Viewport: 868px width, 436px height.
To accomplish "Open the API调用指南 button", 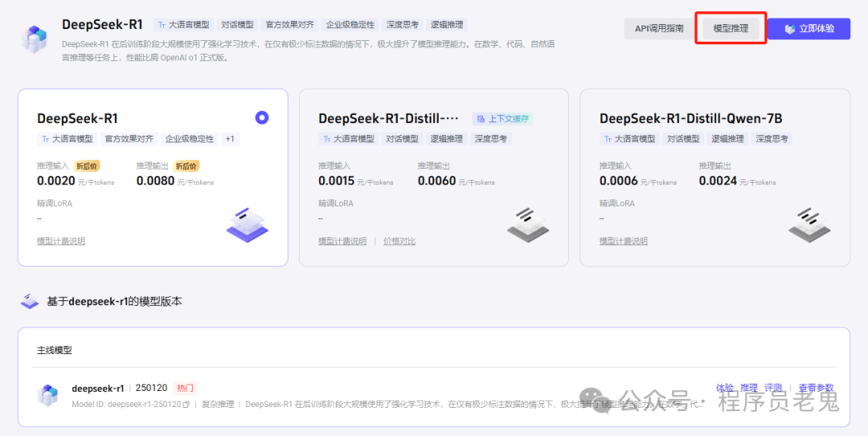I will (659, 29).
